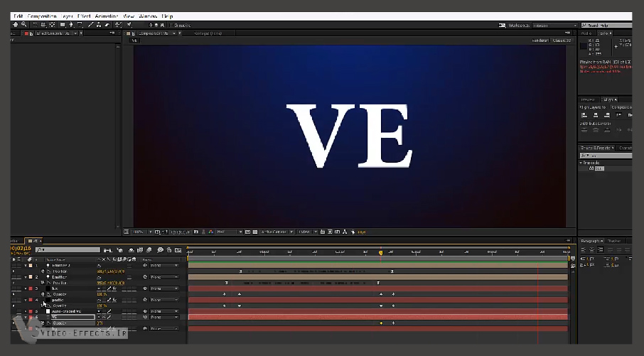The width and height of the screenshot is (644, 356).
Task: Open the Graph Editor icon in timeline
Action: (178, 250)
